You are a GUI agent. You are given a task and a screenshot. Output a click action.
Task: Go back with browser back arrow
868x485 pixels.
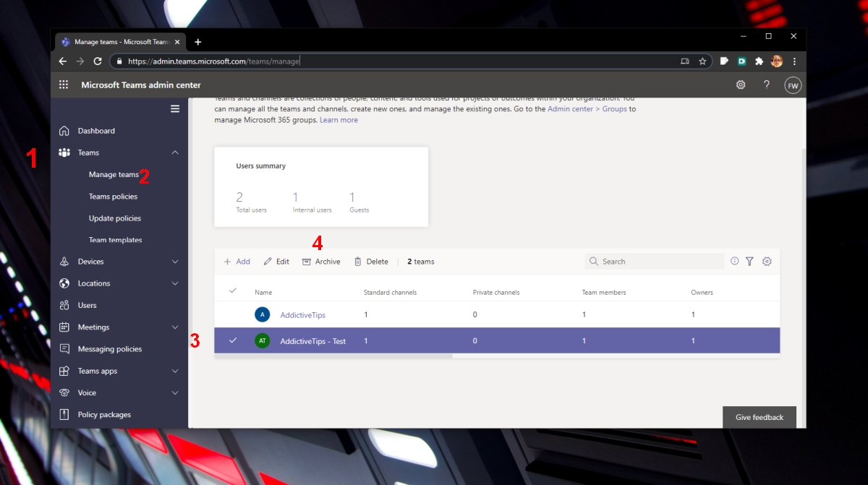(x=63, y=61)
